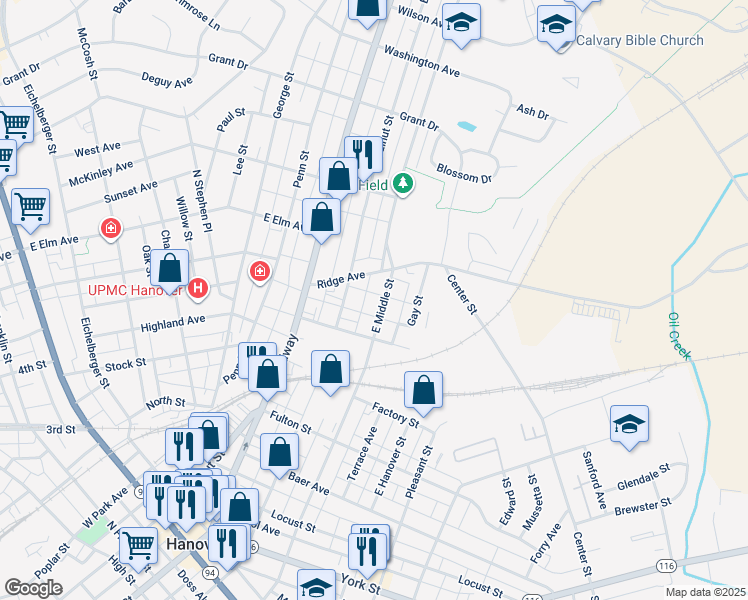Select the Oil Creek label
Screen dimensions: 748x600
coord(679,335)
